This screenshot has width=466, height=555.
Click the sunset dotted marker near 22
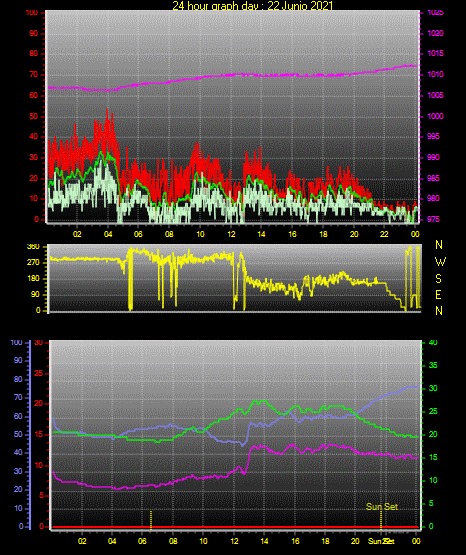coord(381,520)
